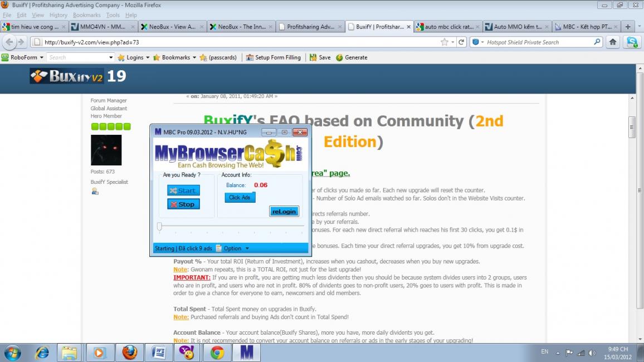Click the EN language indicator
Viewport: 644px width, 362px height.
tap(545, 352)
